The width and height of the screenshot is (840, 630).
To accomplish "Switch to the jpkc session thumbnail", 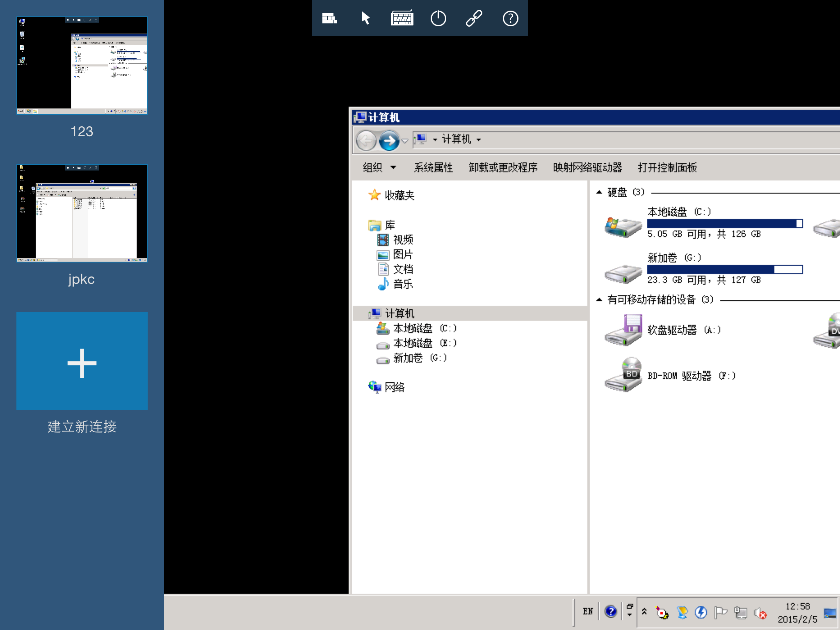I will [x=82, y=213].
